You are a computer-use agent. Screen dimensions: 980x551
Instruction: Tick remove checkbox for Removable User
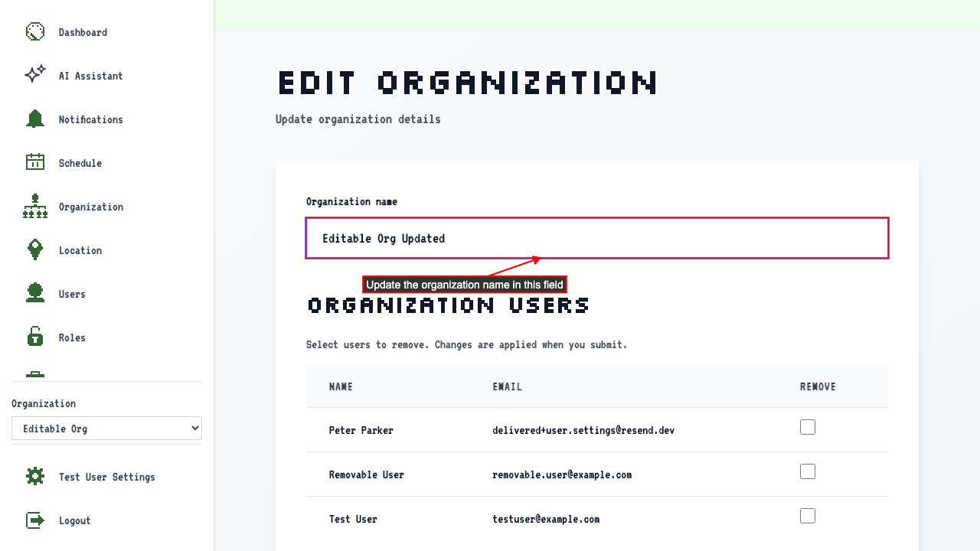808,471
